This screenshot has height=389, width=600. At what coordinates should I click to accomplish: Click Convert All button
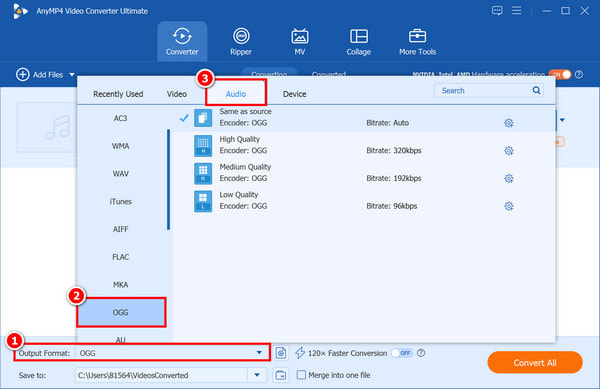(x=535, y=363)
